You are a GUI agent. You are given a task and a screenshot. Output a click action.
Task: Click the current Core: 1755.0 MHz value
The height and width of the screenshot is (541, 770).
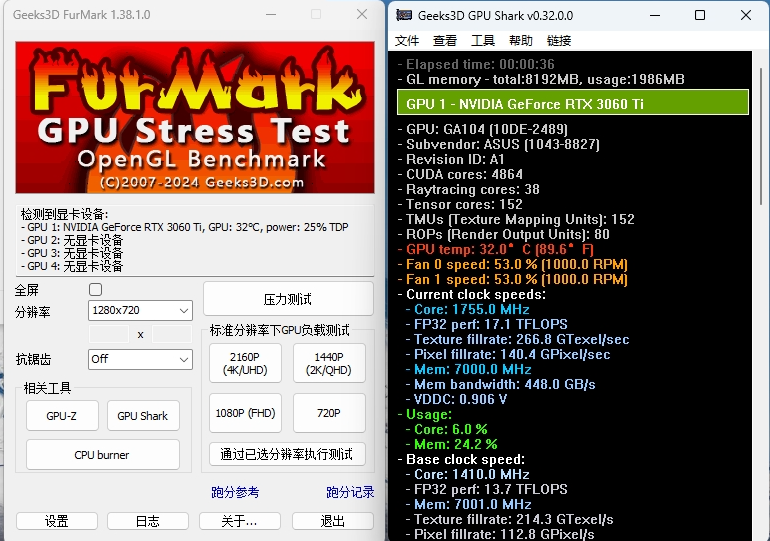(467, 309)
